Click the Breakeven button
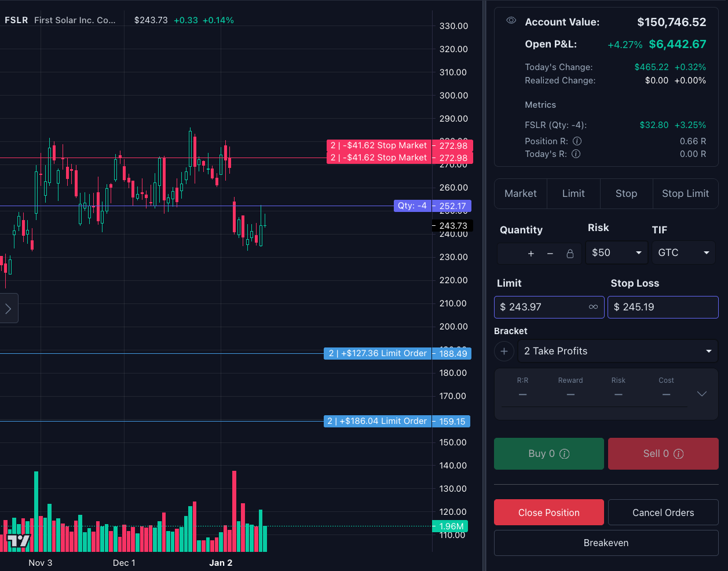Image resolution: width=728 pixels, height=571 pixels. click(606, 543)
